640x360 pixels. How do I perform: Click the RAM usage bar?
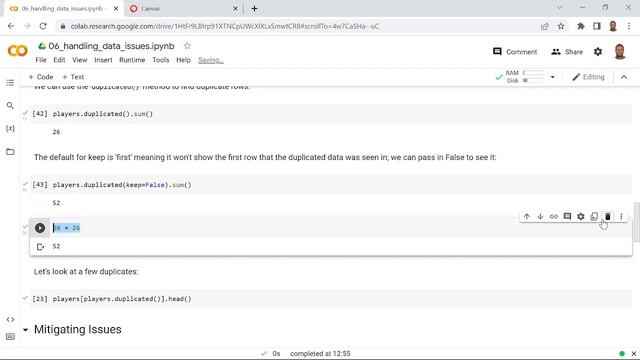pos(533,73)
